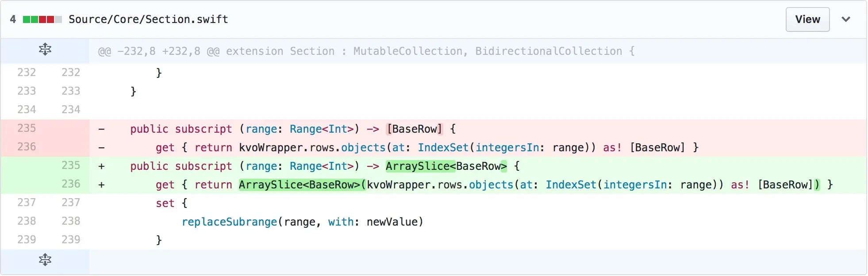Click old line number 236 in deleted row
Screen dimensions: 868x276
(27, 147)
